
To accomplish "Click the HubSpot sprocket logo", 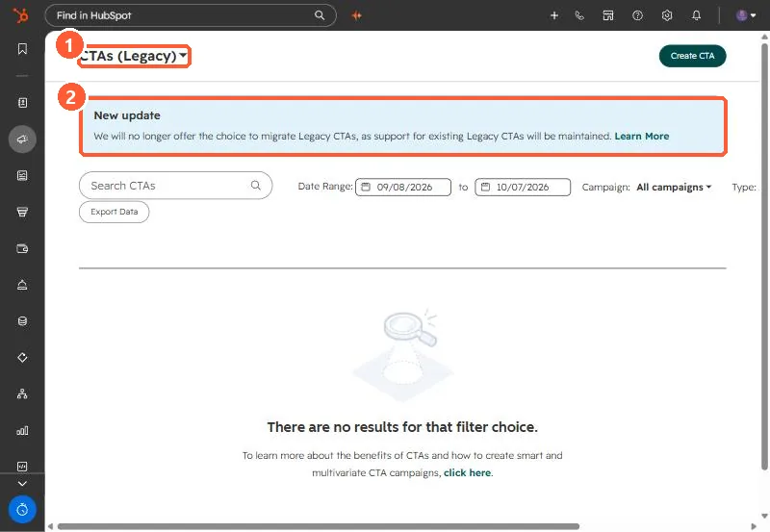I will pyautogui.click(x=21, y=15).
